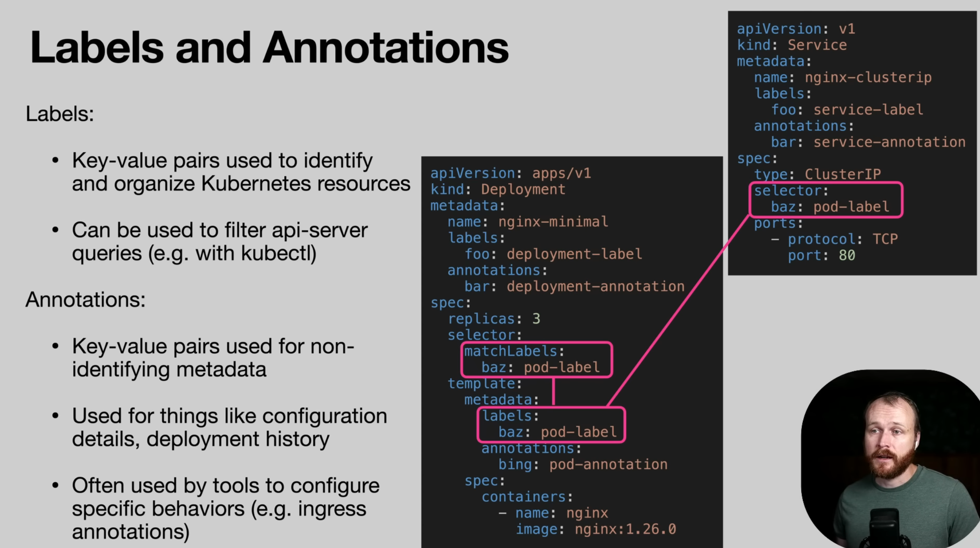The image size is (980, 548).
Task: Click the line "foo: service-label"
Action: pos(847,110)
